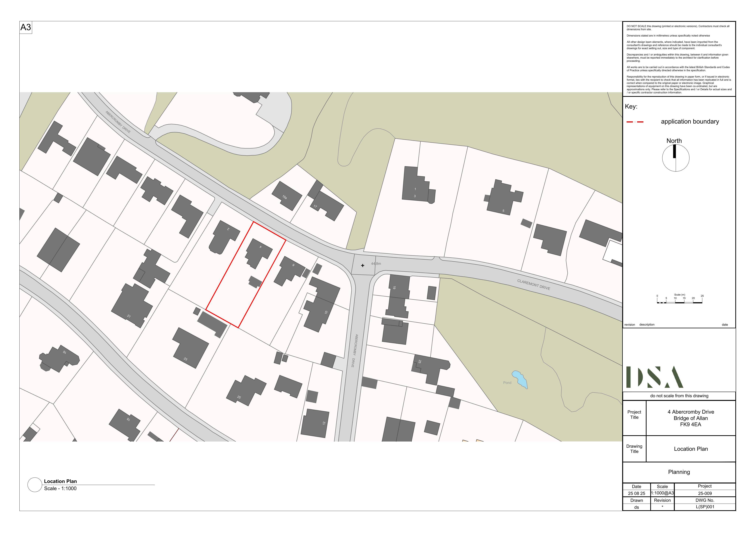Click the 'L(SP)001' drawing number cell

point(705,507)
